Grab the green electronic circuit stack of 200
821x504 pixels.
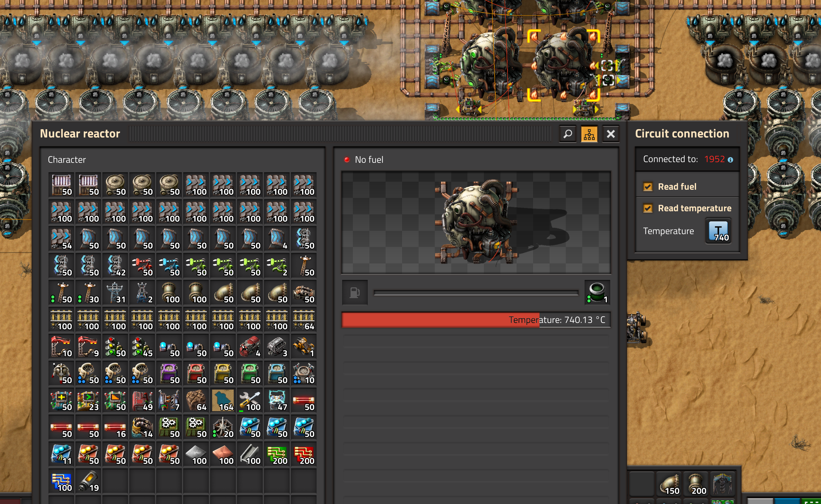[x=277, y=454]
